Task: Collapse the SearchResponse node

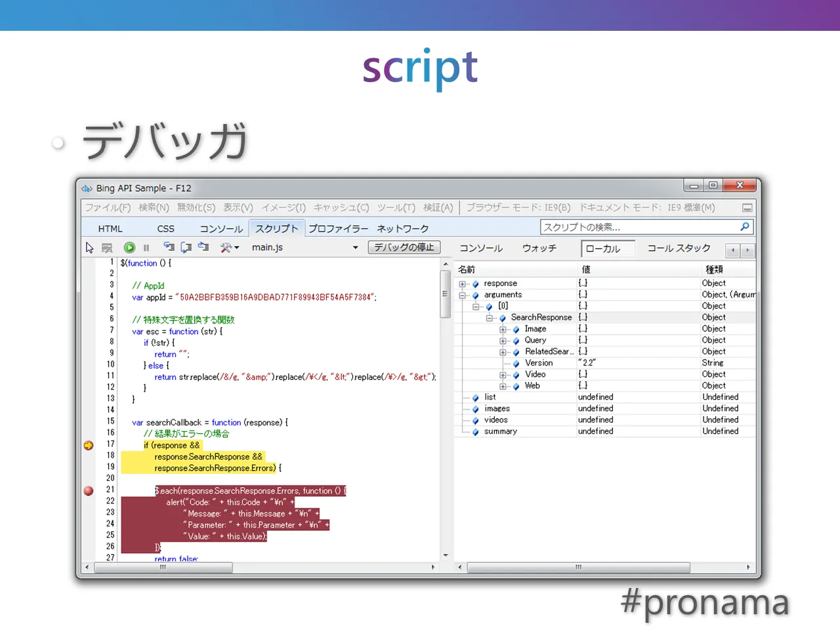Action: pyautogui.click(x=490, y=318)
